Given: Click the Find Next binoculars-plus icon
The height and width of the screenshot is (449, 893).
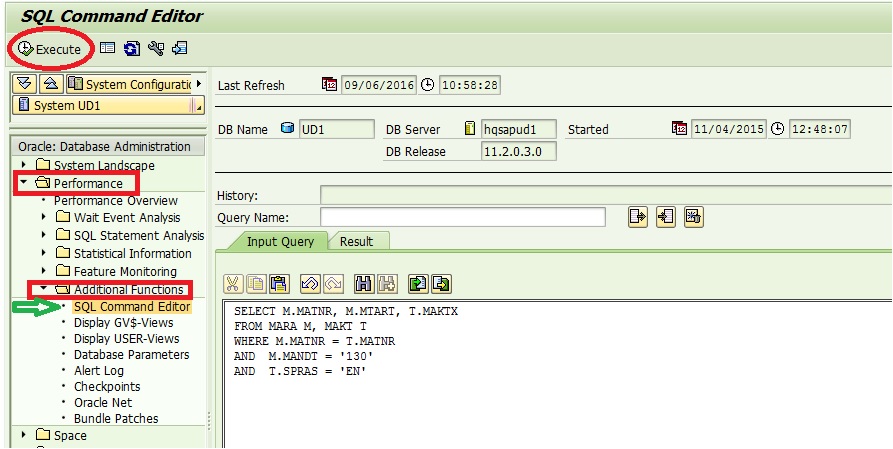Looking at the screenshot, I should pyautogui.click(x=387, y=284).
